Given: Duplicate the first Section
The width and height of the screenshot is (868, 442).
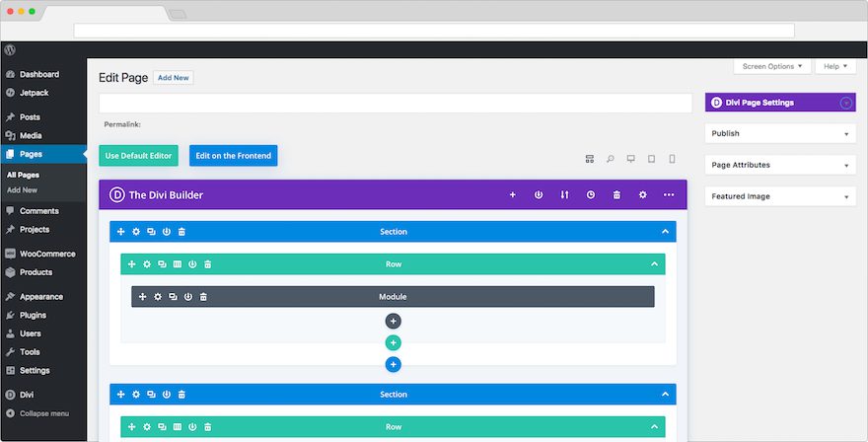Looking at the screenshot, I should point(151,232).
